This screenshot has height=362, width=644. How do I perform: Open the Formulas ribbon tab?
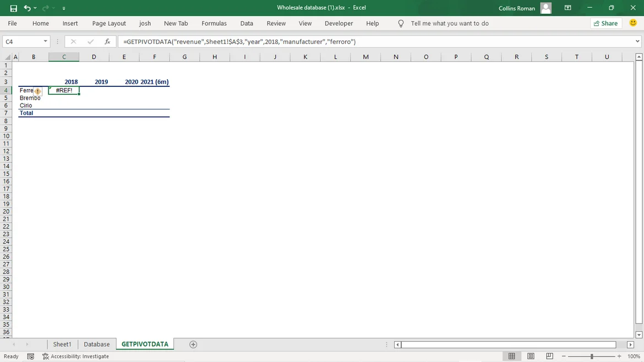(214, 24)
